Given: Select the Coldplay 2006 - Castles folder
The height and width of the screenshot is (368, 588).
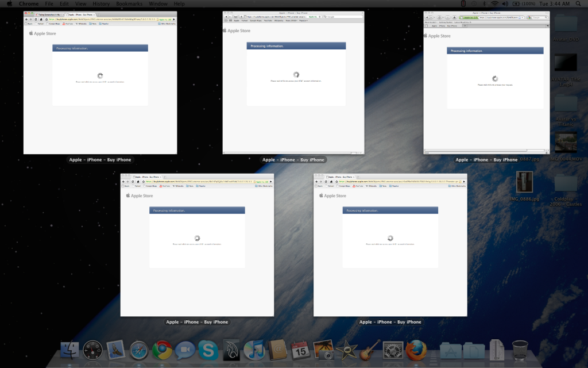Looking at the screenshot, I should pyautogui.click(x=566, y=191).
